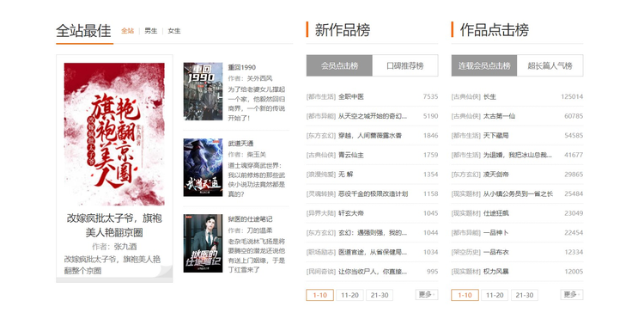Open 从天空之城开始的奇幻... entry
The image size is (644, 319).
(373, 116)
